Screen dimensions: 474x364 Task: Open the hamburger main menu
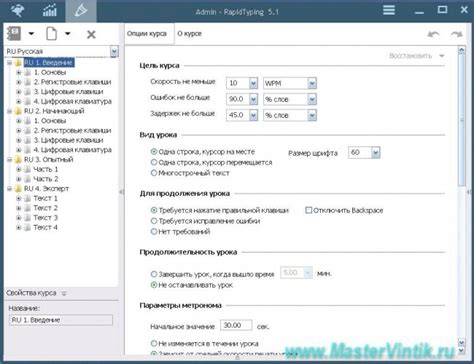389,10
